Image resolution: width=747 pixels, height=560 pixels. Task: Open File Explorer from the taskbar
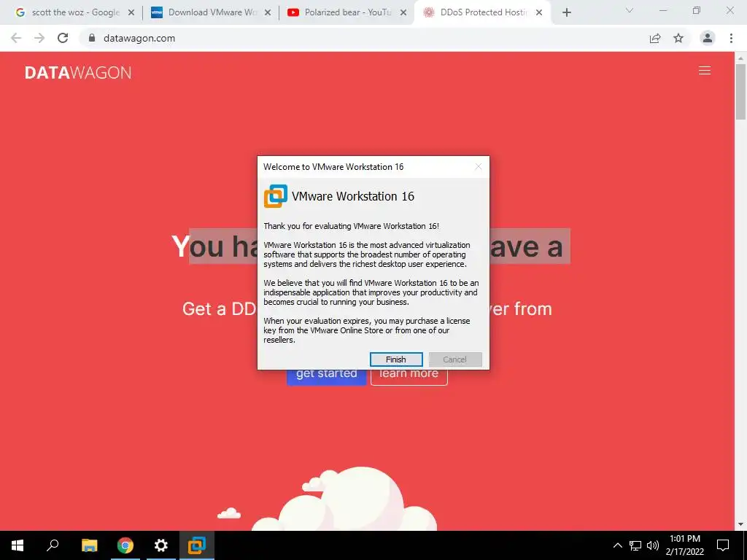click(89, 545)
